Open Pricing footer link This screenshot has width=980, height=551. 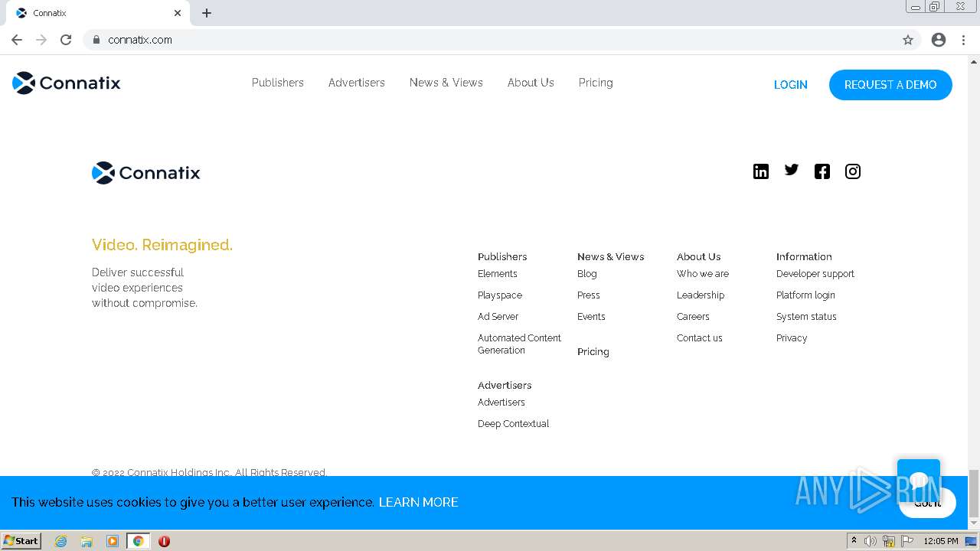(593, 352)
